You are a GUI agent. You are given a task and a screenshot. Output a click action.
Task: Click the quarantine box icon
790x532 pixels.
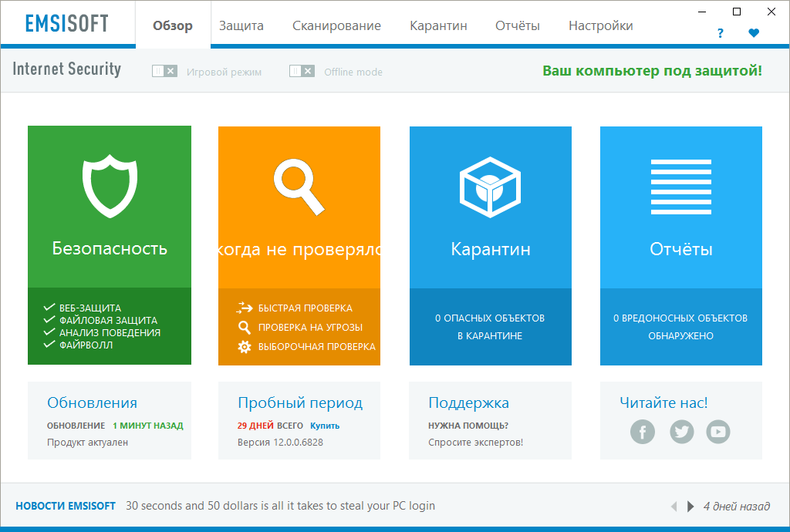(490, 187)
